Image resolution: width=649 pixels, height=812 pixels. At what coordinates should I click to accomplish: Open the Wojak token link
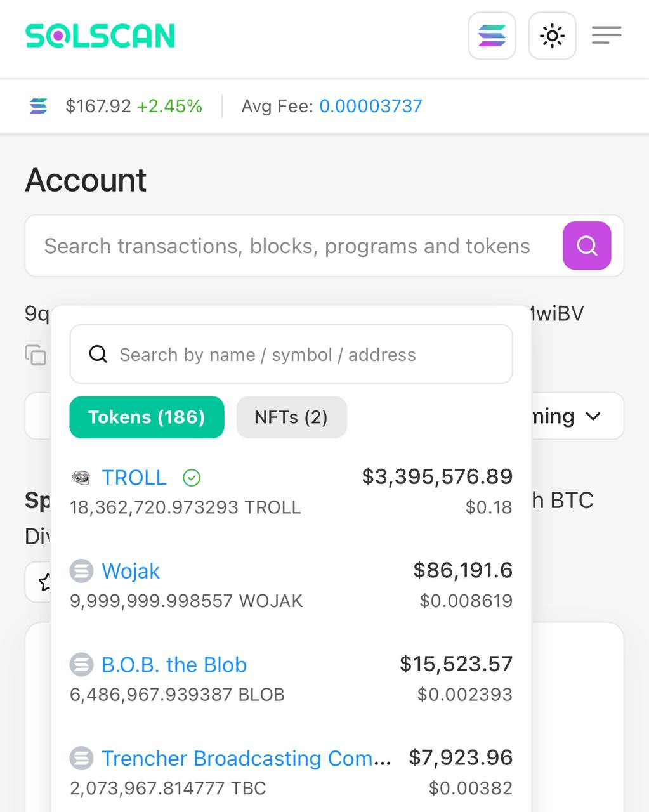click(131, 571)
